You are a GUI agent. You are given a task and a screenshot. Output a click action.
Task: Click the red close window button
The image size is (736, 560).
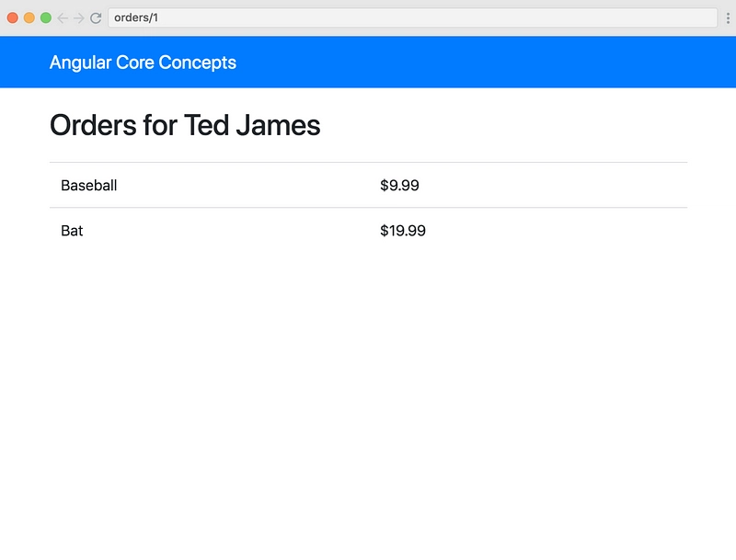click(13, 17)
